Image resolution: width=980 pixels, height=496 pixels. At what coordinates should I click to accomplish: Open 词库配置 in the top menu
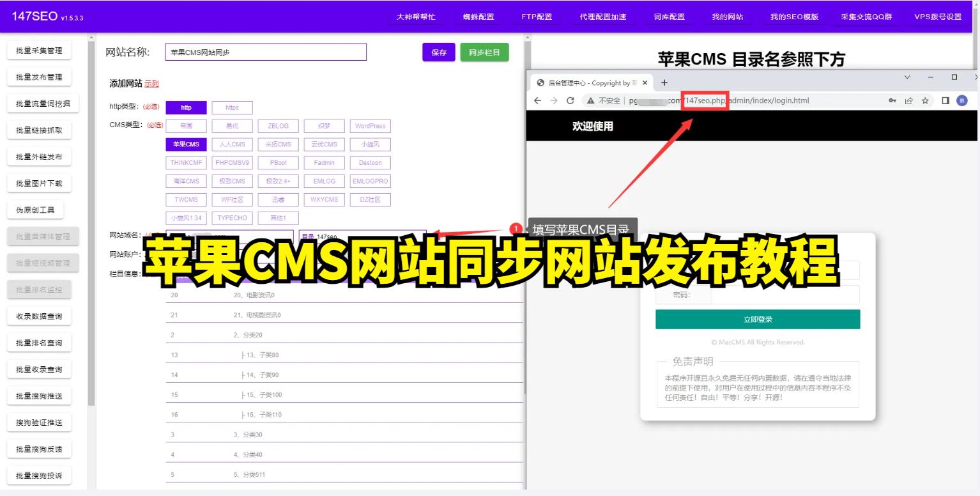[x=669, y=17]
